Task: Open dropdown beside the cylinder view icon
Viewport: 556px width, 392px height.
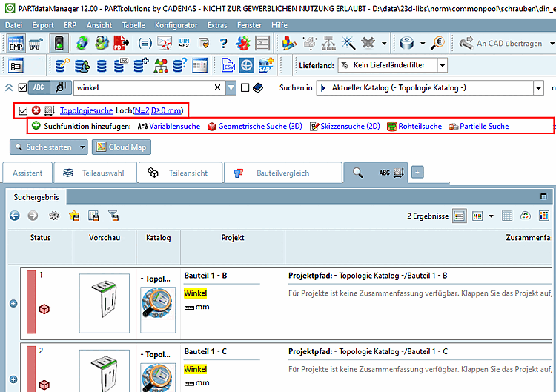Action: (x=423, y=44)
